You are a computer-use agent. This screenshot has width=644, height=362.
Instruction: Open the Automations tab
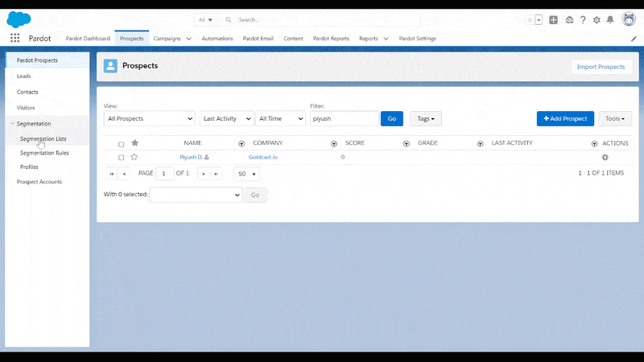[x=217, y=38]
